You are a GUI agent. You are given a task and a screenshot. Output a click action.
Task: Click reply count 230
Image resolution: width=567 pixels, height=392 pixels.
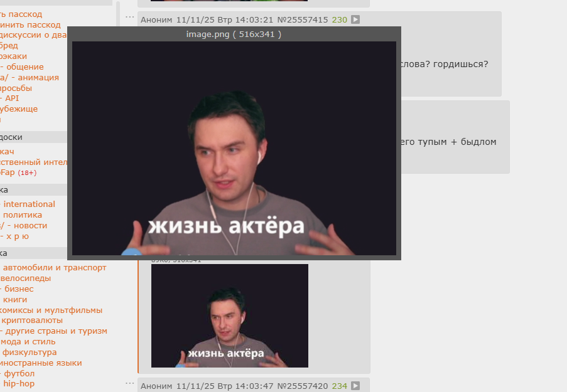tap(340, 20)
